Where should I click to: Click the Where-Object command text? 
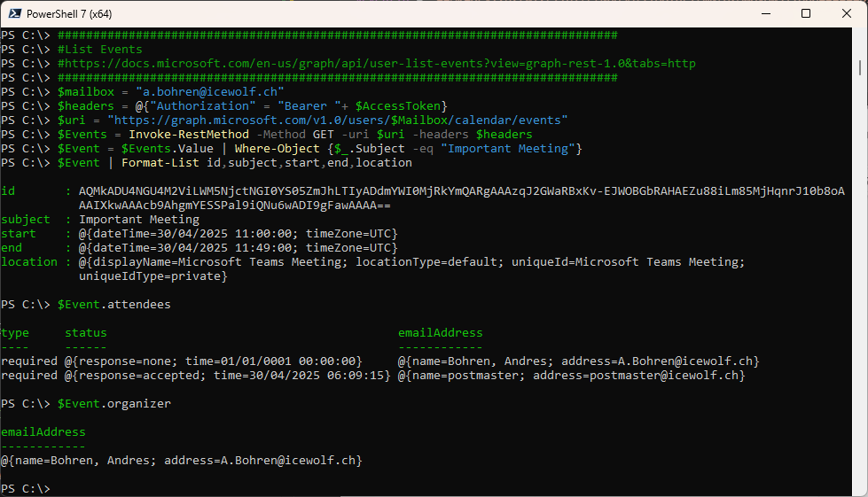click(x=277, y=149)
